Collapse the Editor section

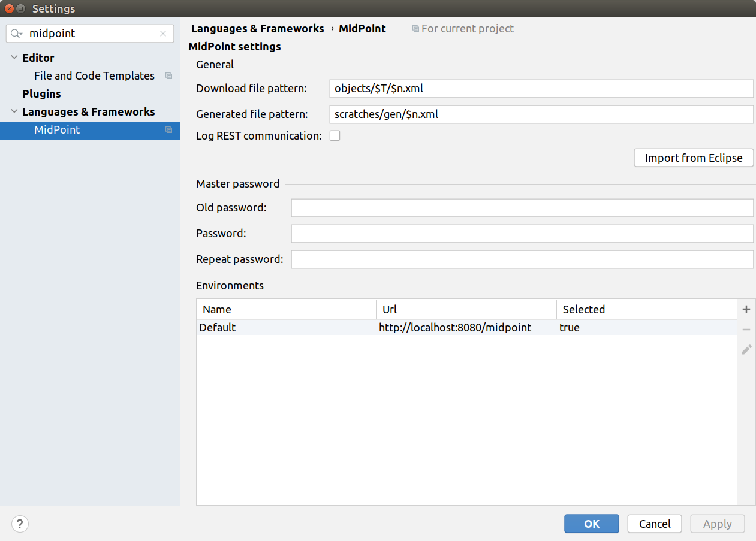point(14,58)
